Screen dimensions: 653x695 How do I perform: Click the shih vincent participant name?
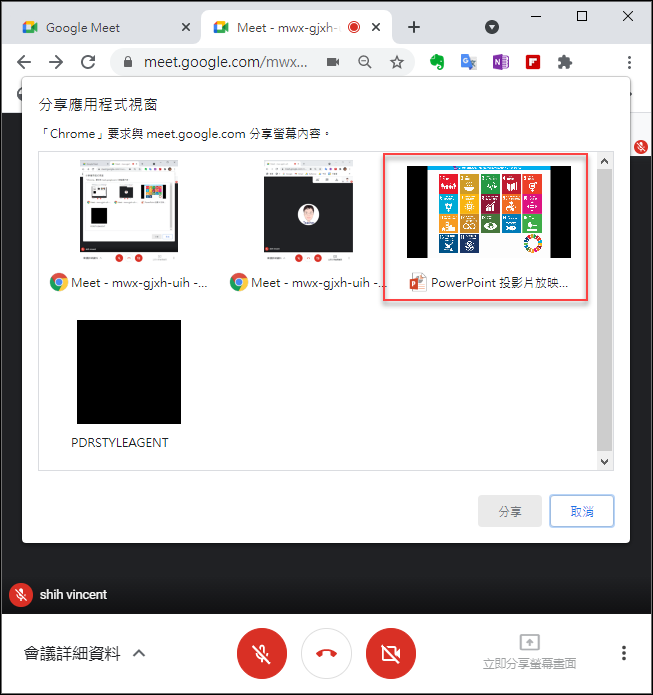pyautogui.click(x=73, y=594)
